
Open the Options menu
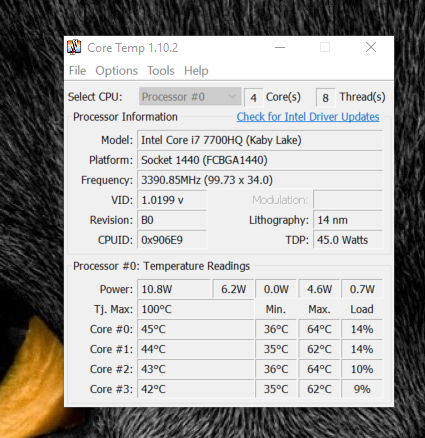pyautogui.click(x=116, y=71)
